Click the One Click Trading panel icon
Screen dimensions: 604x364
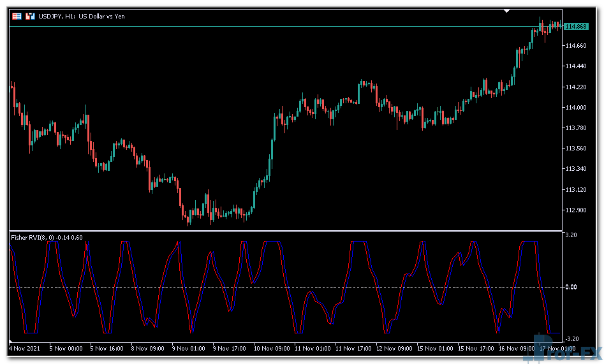[x=17, y=16]
